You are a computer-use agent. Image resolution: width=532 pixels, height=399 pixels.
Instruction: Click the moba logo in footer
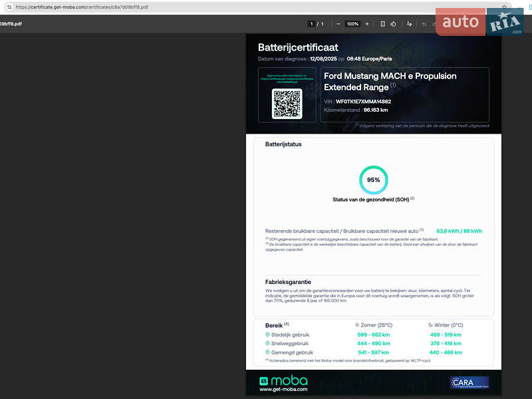284,380
